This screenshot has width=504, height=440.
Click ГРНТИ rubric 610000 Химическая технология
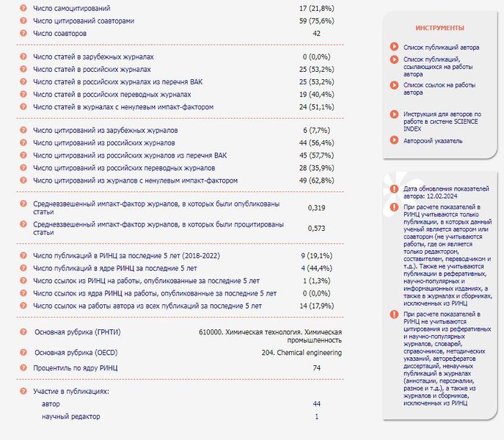270,336
